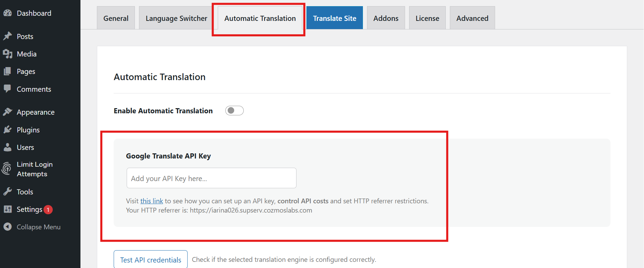Click the Tools wrench icon
Image resolution: width=644 pixels, height=268 pixels.
click(x=8, y=192)
